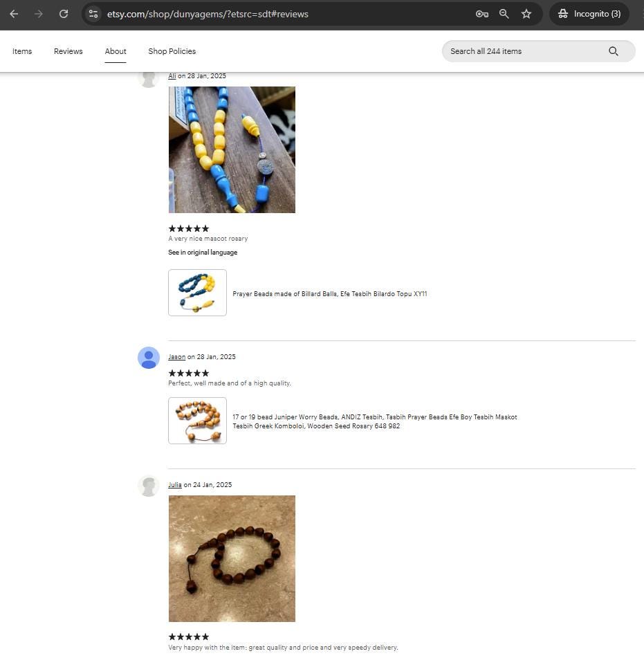Open 17 or 19 bead Juniper Worry Beads listing
Screen dimensions: 644x658
(375, 421)
